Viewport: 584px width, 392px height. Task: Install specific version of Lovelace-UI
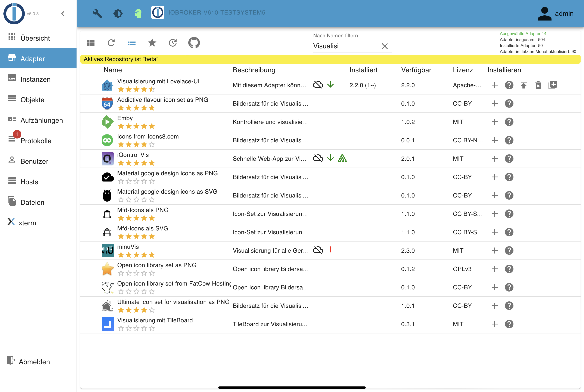553,85
